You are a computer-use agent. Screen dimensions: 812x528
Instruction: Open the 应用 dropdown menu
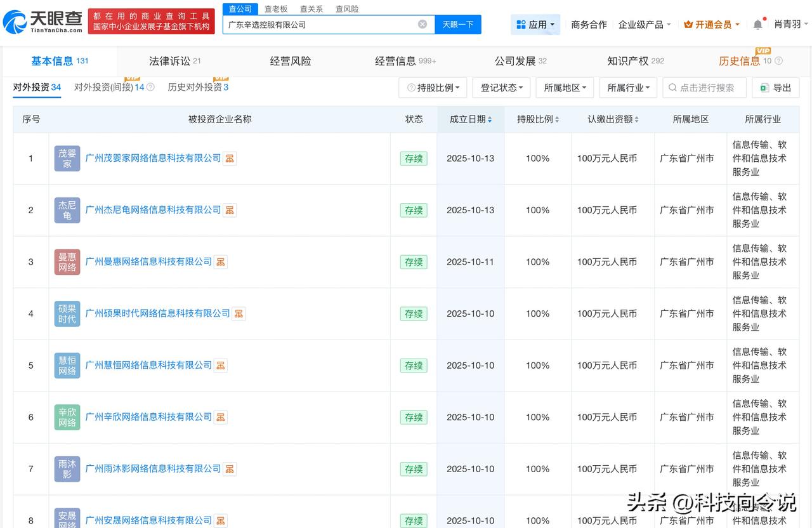[x=535, y=25]
